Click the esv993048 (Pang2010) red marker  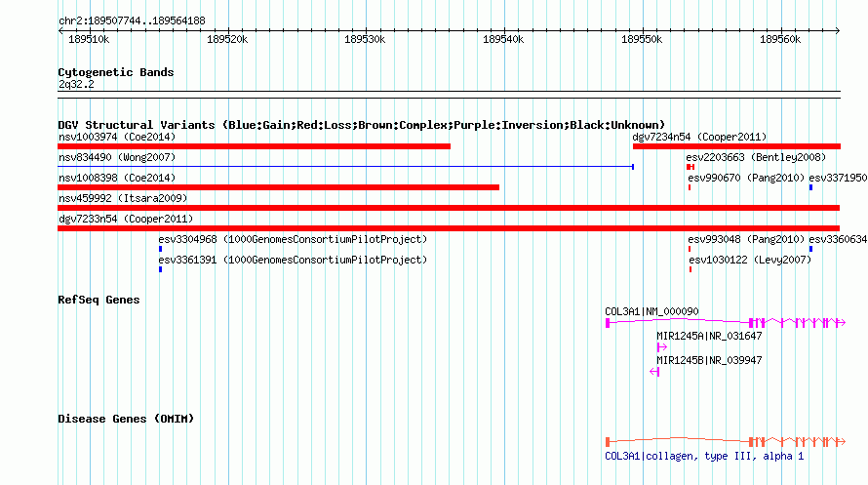click(690, 249)
